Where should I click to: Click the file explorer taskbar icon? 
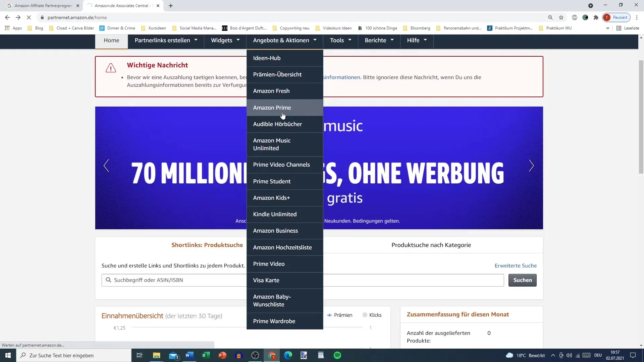[x=157, y=355]
